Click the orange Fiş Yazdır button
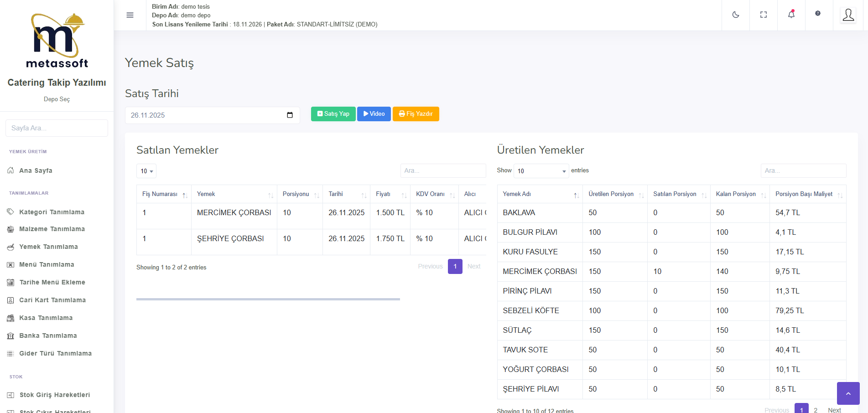The image size is (868, 413). [416, 114]
